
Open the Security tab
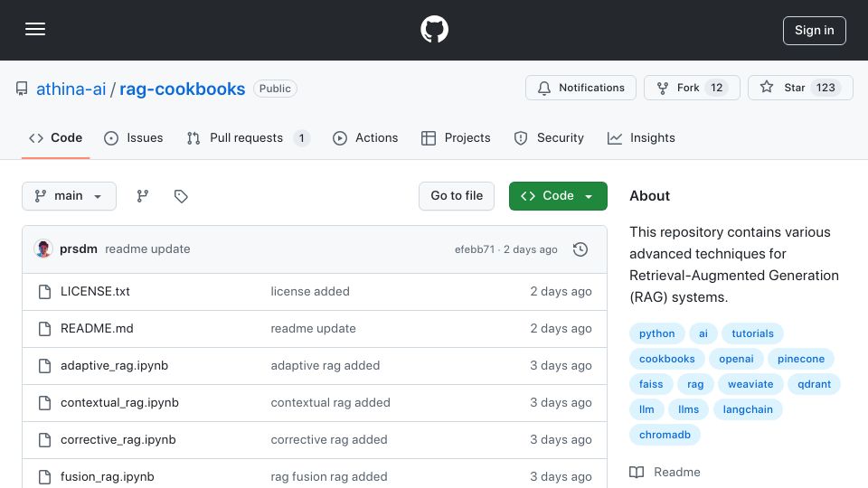(x=549, y=137)
